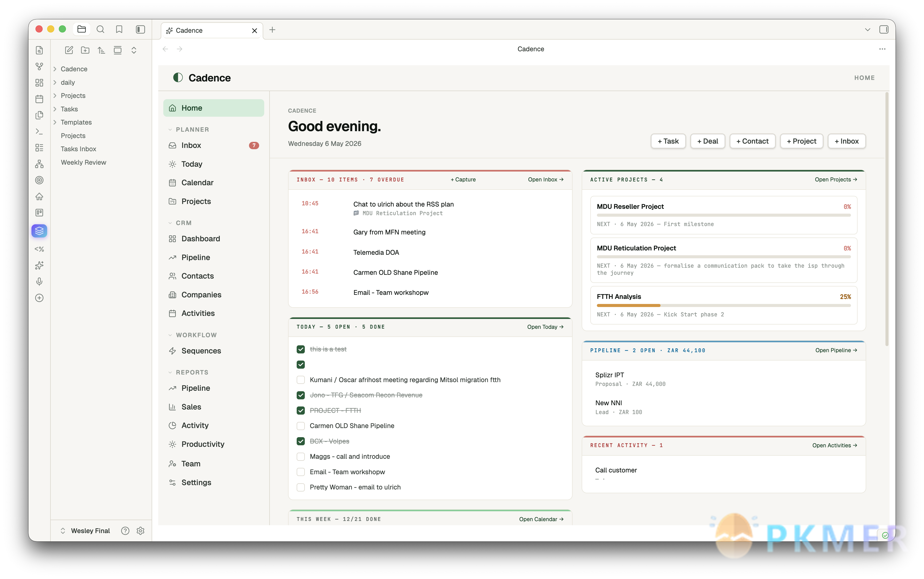
Task: Create a new folder icon
Action: (85, 50)
